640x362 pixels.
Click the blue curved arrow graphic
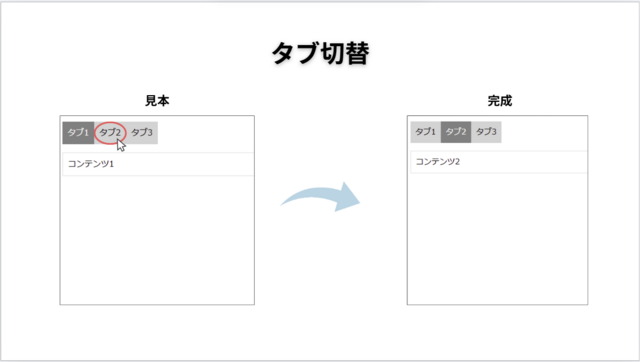pyautogui.click(x=320, y=197)
